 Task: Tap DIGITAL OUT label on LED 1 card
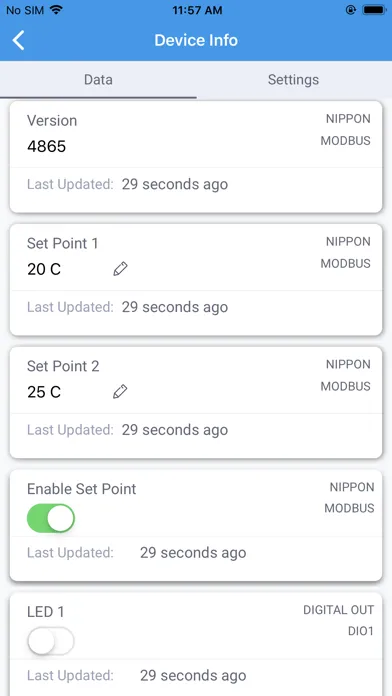[338, 610]
